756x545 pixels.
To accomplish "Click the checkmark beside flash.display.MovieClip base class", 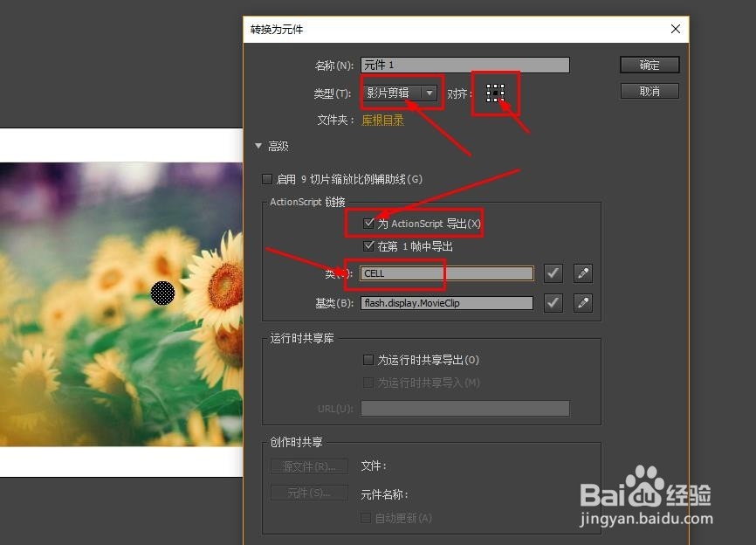I will click(x=553, y=302).
